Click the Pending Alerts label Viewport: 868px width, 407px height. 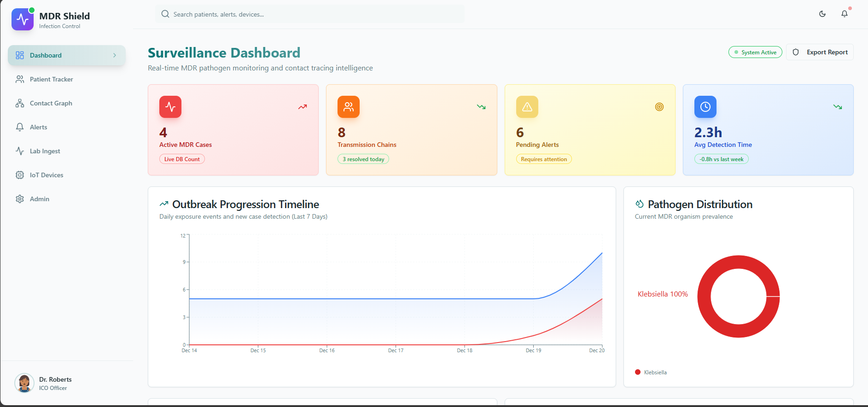pos(537,145)
